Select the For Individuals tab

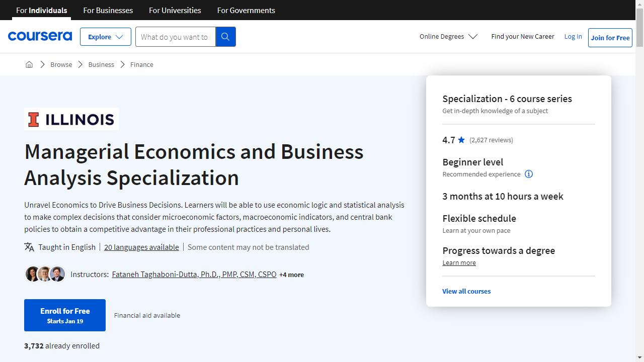point(42,10)
